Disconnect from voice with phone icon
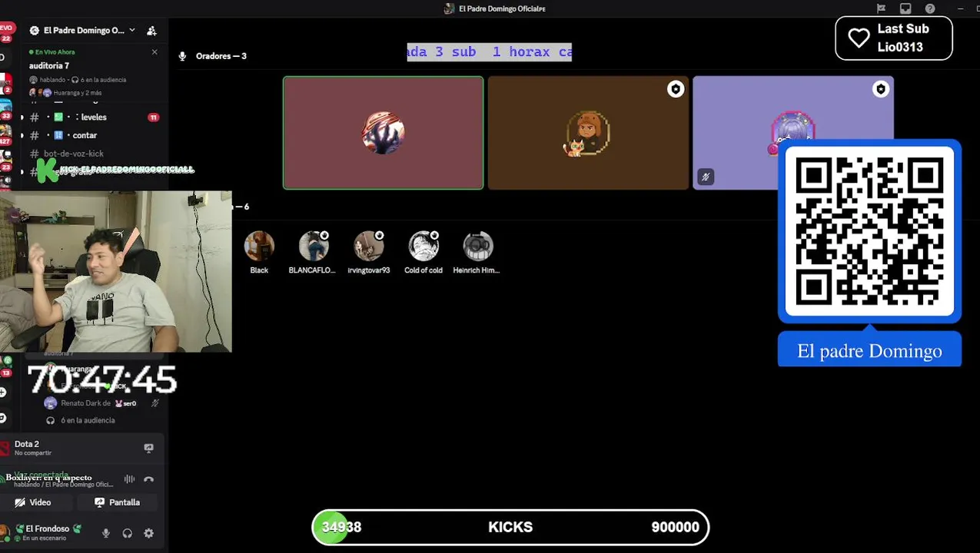 149,479
